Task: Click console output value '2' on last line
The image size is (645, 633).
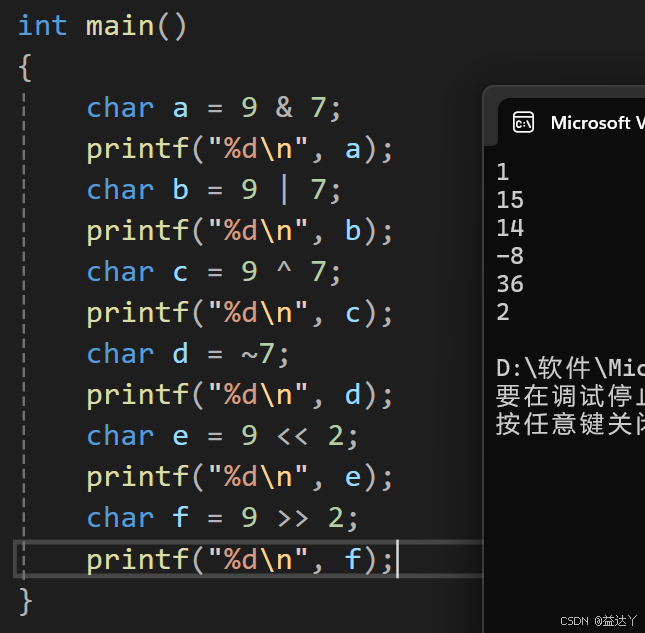Action: 503,312
